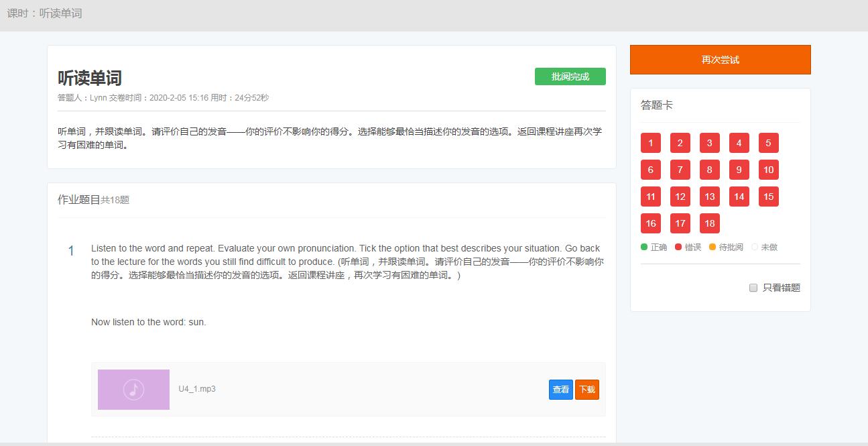This screenshot has width=868, height=446.
Task: Enable the 只看错题 checkbox
Action: tap(753, 288)
